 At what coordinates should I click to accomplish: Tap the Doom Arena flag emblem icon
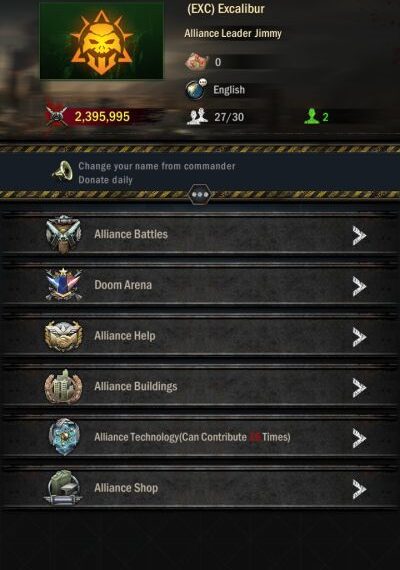point(63,285)
